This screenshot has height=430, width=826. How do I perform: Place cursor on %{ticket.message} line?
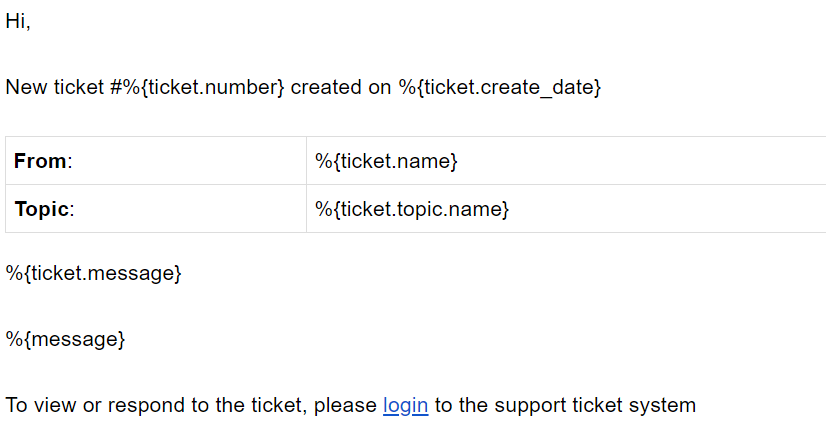pos(94,272)
